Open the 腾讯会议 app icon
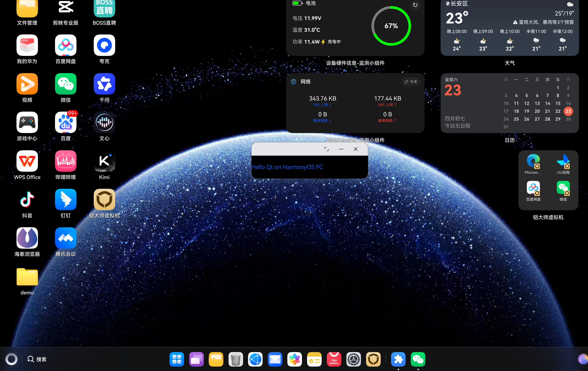588x371 pixels. pyautogui.click(x=66, y=238)
